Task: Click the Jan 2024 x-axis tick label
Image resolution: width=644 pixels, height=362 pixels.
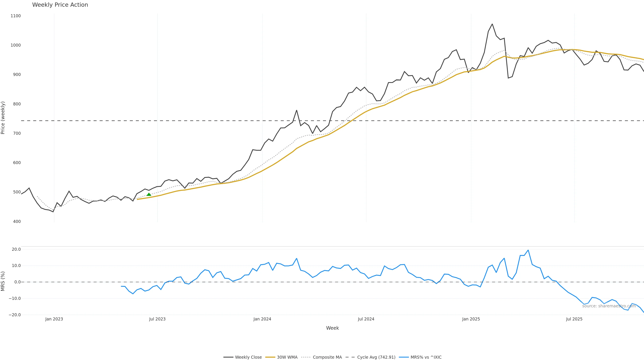Action: coord(262,319)
